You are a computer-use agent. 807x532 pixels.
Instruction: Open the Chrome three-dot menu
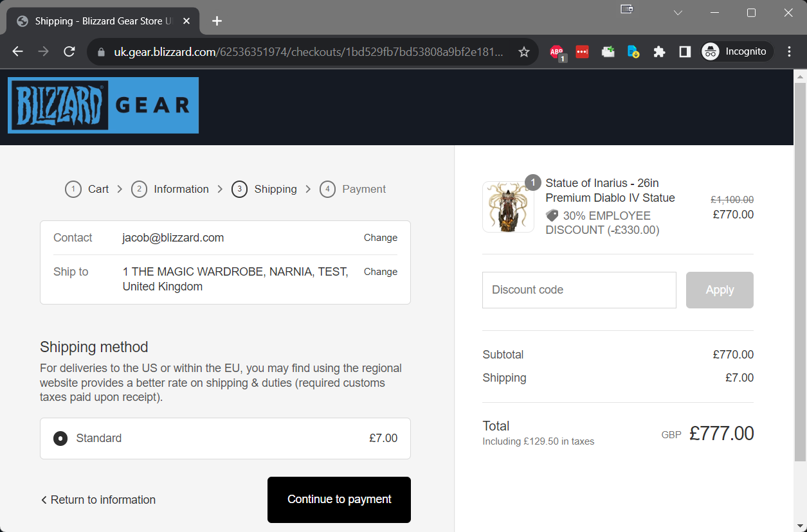[790, 51]
